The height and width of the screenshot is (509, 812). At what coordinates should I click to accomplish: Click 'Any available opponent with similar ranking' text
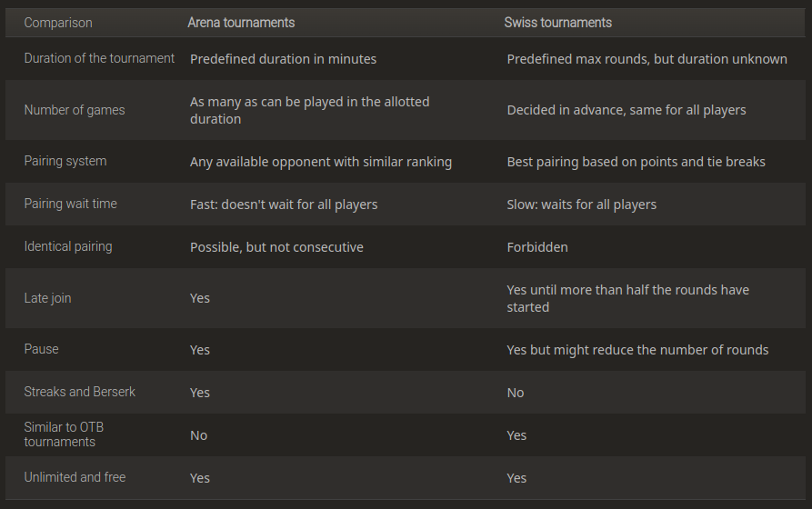[x=320, y=162]
